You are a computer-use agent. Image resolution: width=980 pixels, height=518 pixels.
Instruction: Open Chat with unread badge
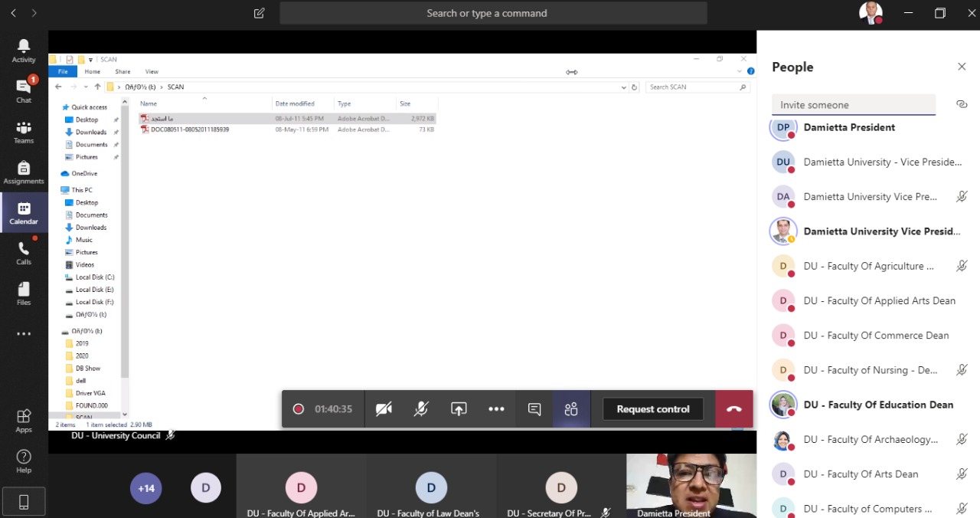(24, 90)
